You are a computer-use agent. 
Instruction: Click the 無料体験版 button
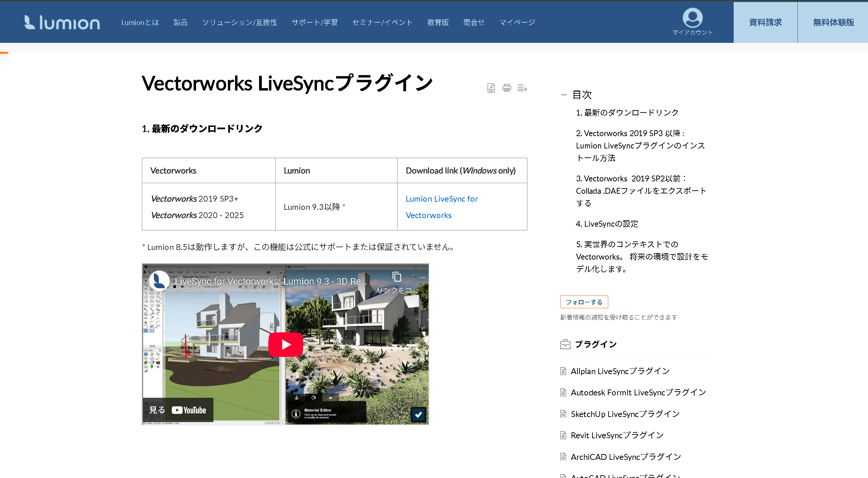(x=833, y=23)
